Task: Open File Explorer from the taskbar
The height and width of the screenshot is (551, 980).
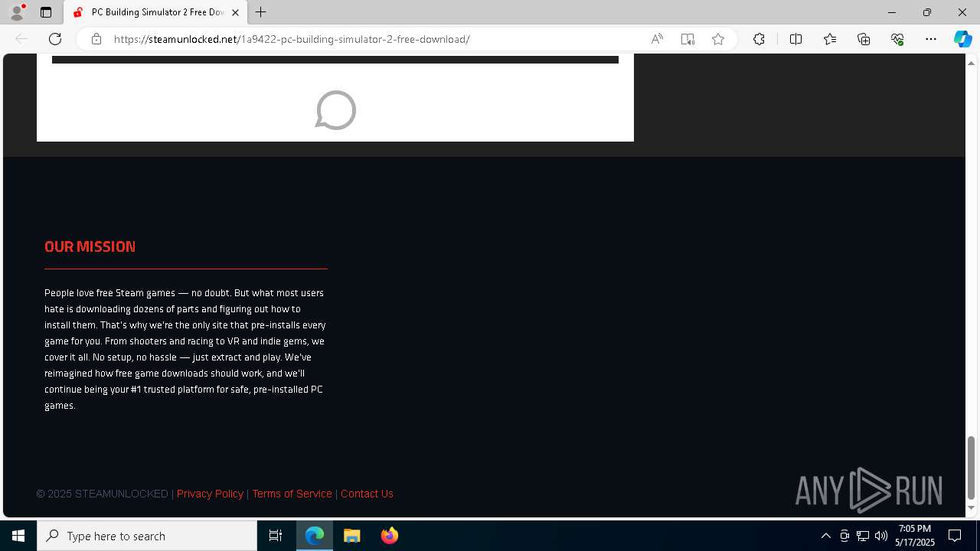Action: tap(352, 536)
